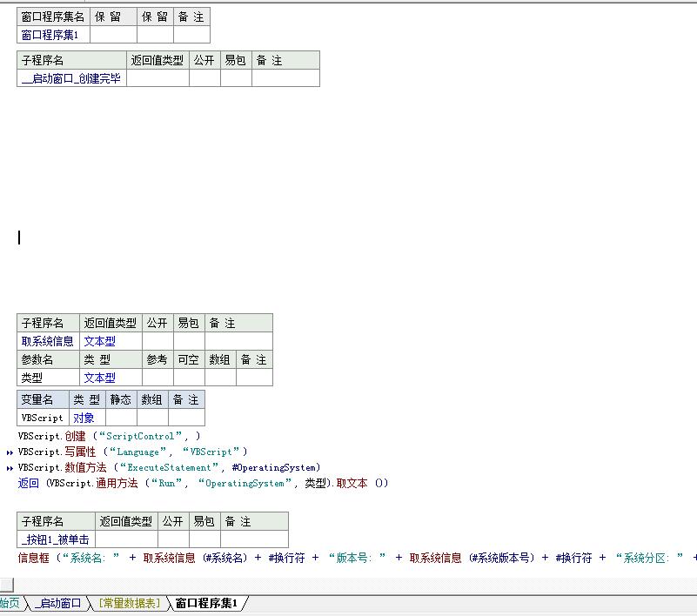Toggle 静态 cell for VBScript variable
The image size is (697, 616).
121,418
